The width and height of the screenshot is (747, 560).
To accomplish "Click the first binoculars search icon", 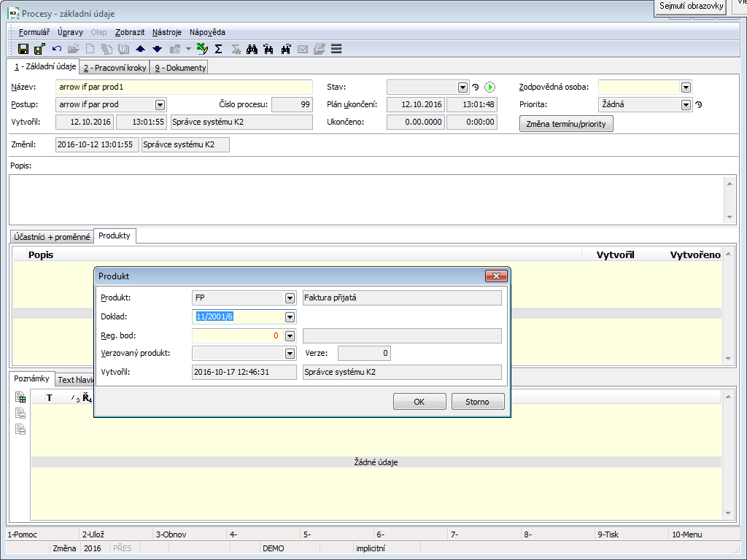I will (252, 49).
